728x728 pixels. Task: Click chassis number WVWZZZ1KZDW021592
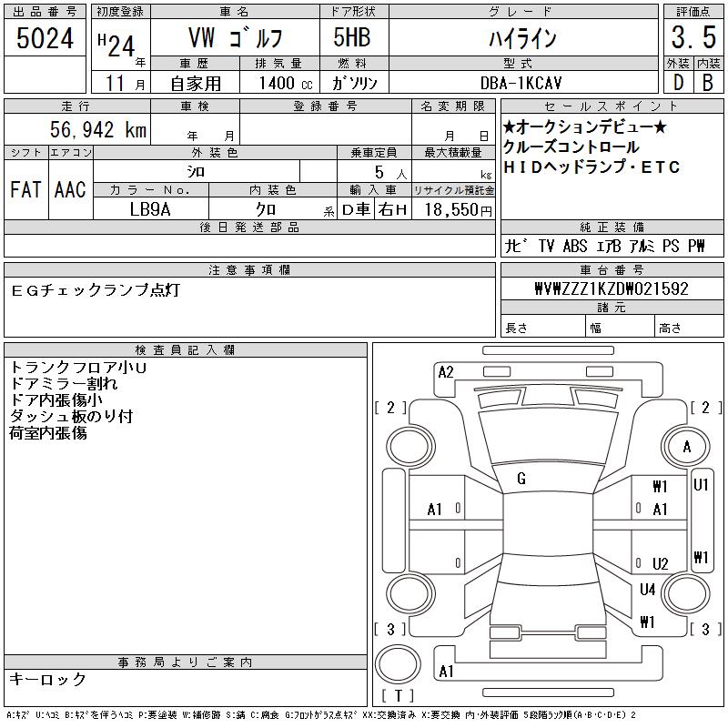click(x=611, y=288)
